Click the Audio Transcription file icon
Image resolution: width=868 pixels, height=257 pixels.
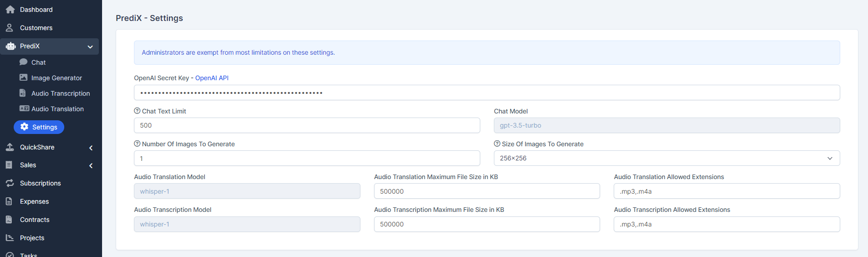23,93
